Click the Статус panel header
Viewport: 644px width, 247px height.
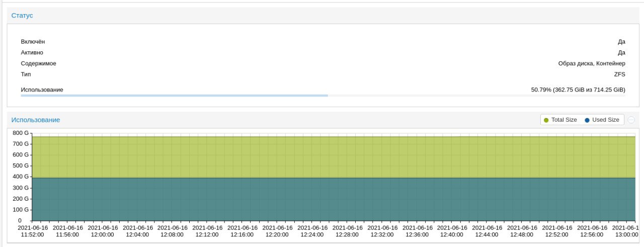322,16
